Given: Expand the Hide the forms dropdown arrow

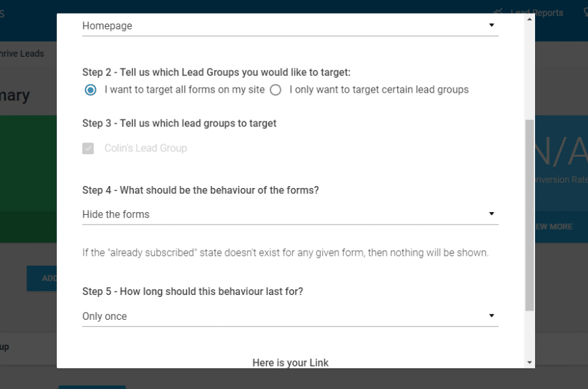Looking at the screenshot, I should click(491, 213).
